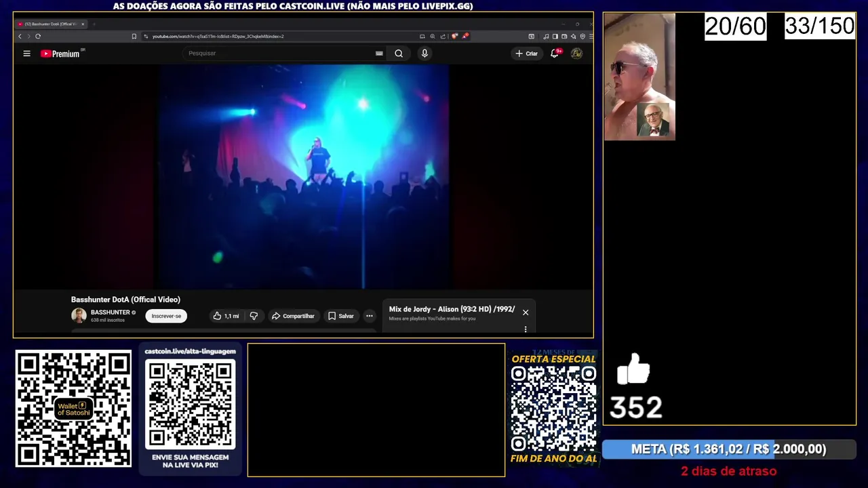Go forward in the browser

coord(28,36)
